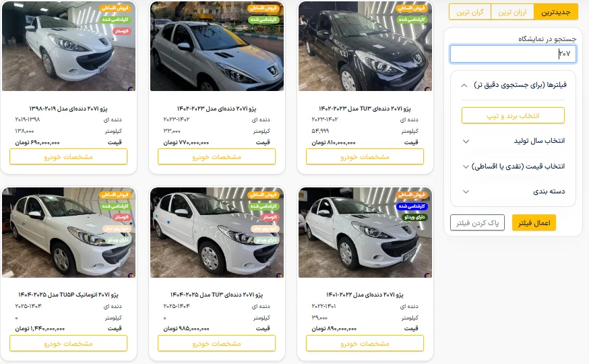Click blue کارشناسی شده badge on 2022 car

pyautogui.click(x=412, y=206)
